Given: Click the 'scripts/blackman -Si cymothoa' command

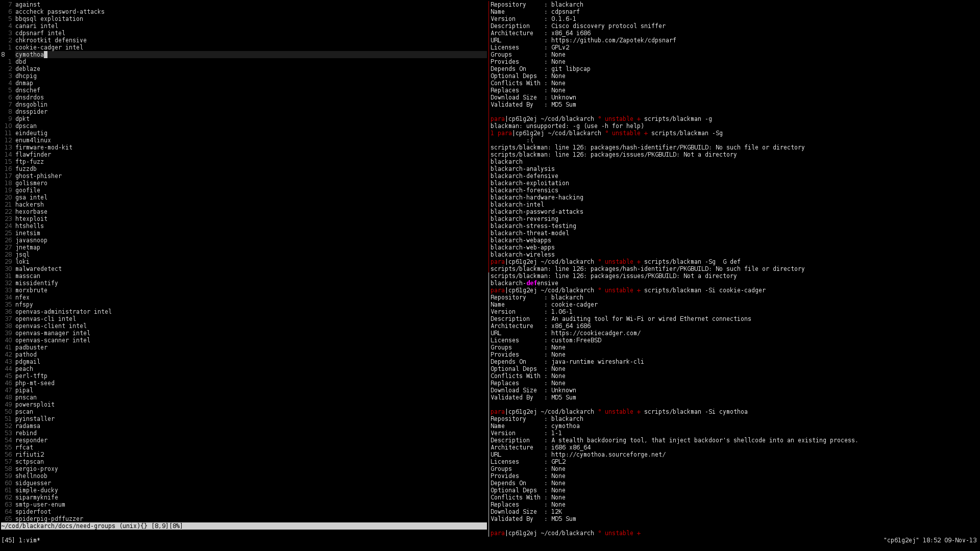Looking at the screenshot, I should click(x=696, y=412).
